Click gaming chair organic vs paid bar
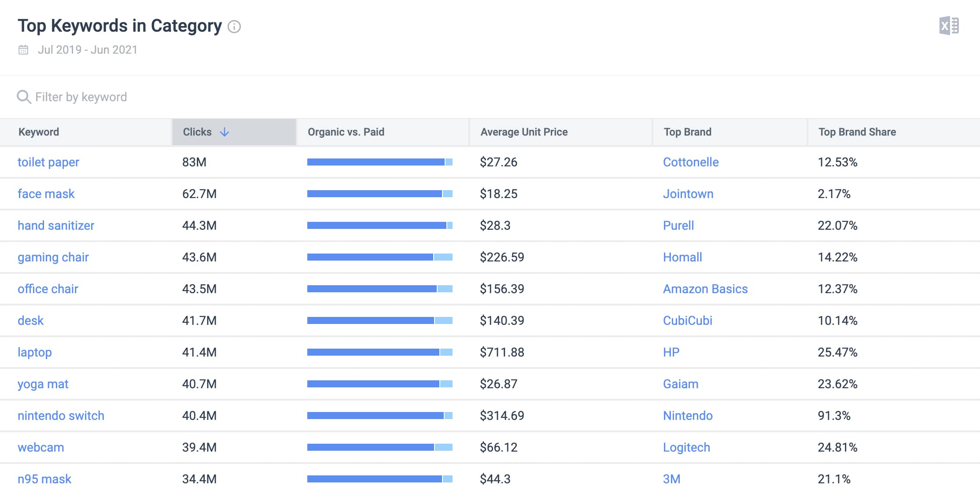The width and height of the screenshot is (980, 493). [x=380, y=257]
